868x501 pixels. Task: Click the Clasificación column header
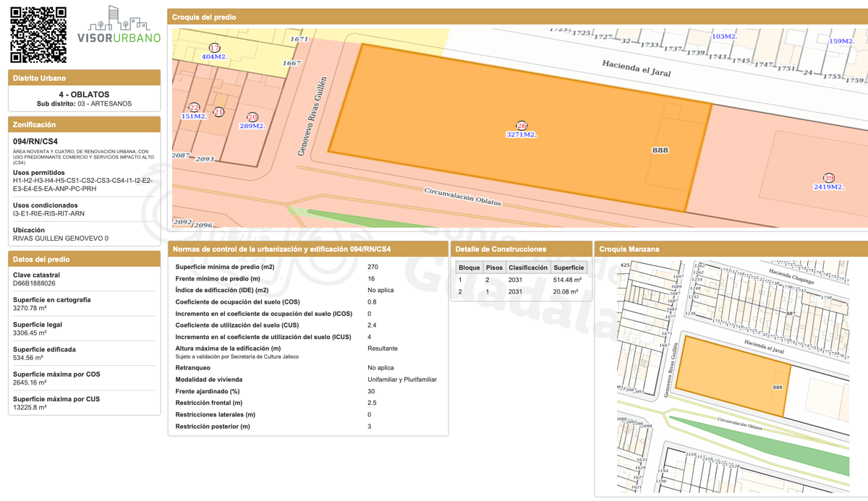click(x=527, y=267)
